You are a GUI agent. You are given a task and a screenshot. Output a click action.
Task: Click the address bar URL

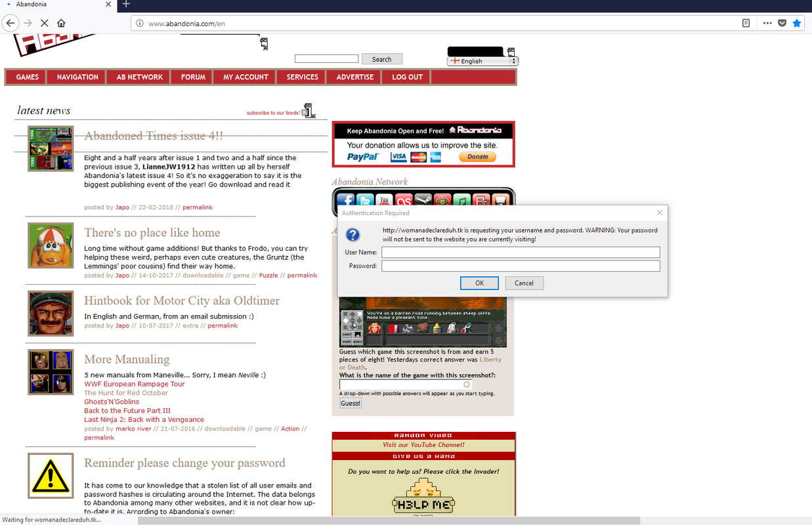(187, 24)
